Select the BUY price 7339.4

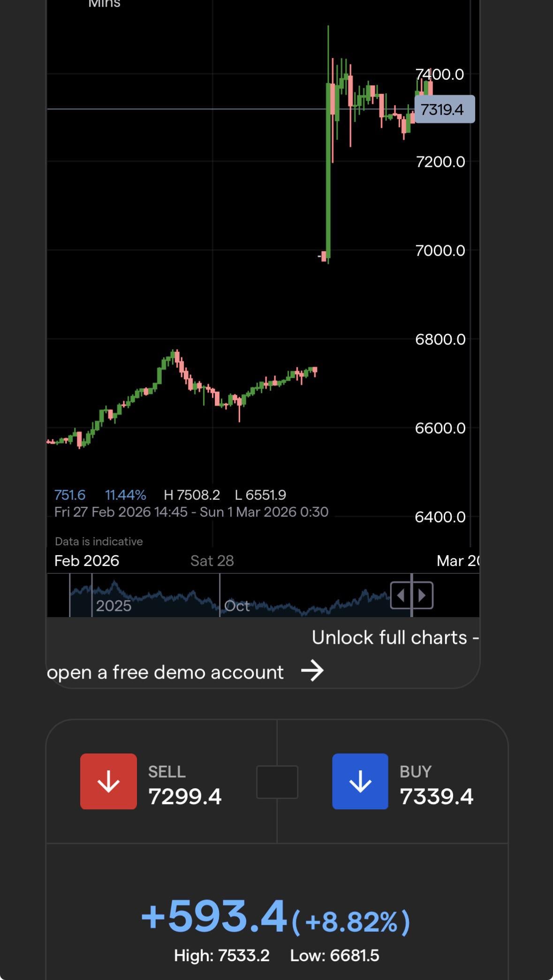436,796
